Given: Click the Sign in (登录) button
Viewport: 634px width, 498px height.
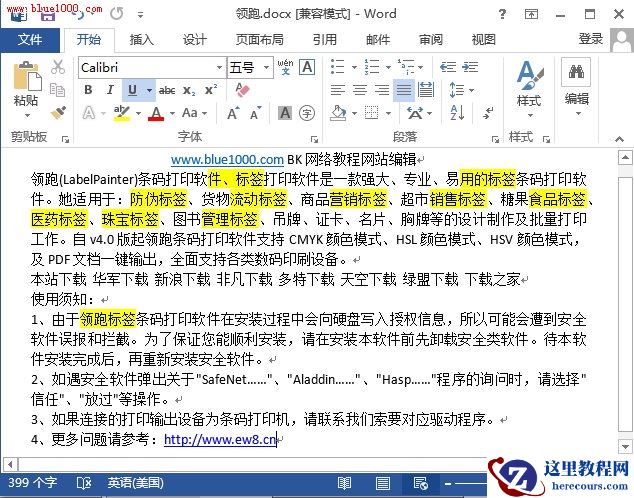Looking at the screenshot, I should pyautogui.click(x=590, y=39).
